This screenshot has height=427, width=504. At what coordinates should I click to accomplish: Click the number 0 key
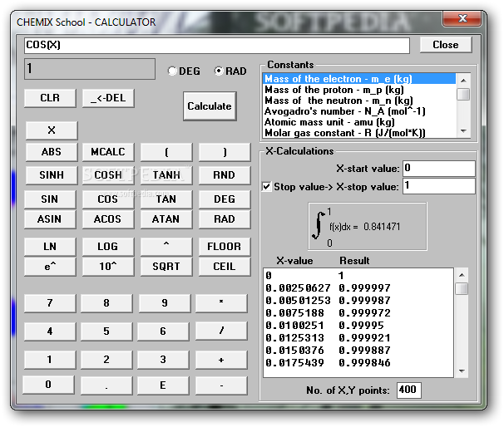click(x=48, y=385)
